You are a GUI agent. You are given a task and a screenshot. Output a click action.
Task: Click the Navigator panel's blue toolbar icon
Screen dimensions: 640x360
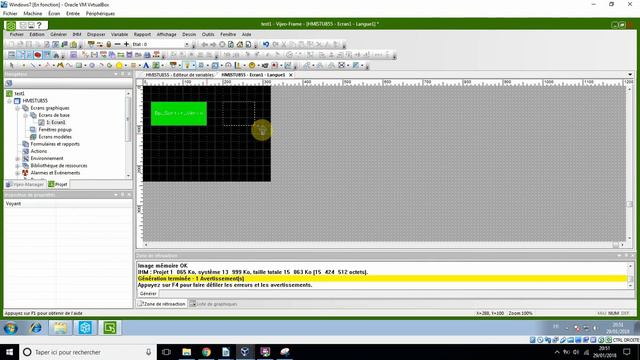[9, 83]
